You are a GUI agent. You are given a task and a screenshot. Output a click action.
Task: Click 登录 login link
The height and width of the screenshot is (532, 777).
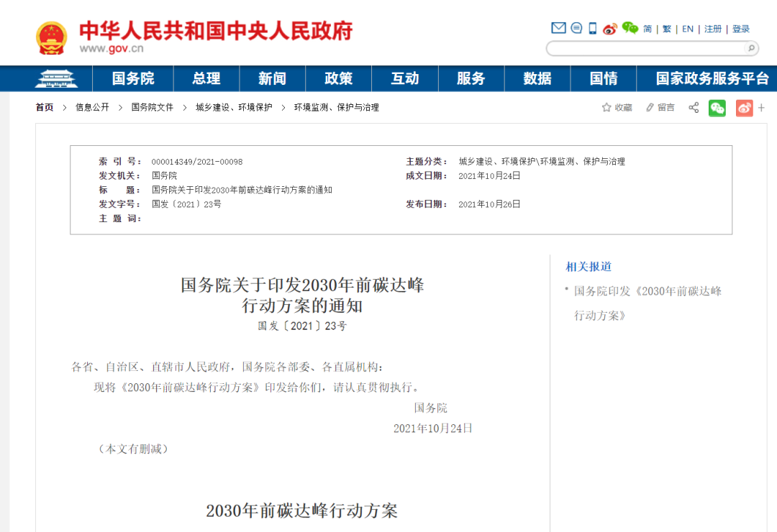coord(741,29)
